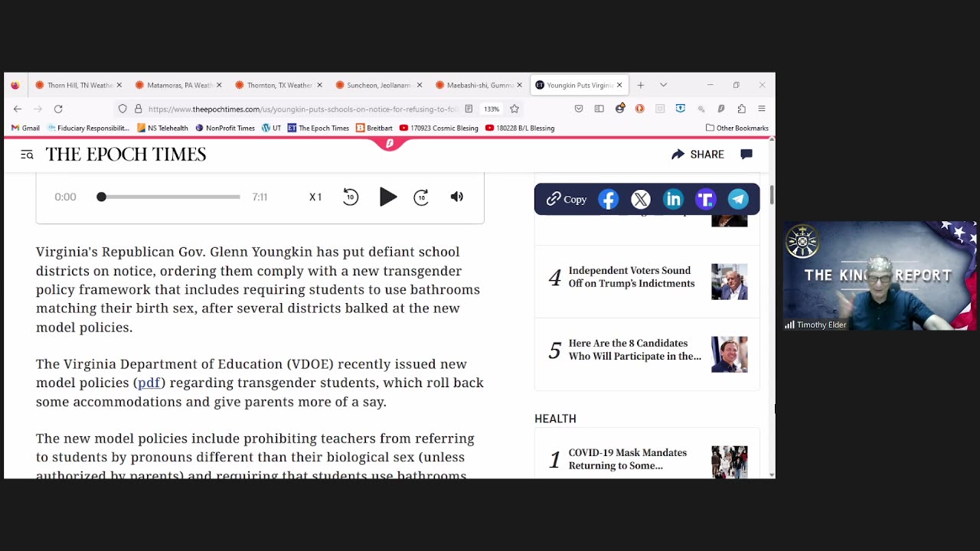
Task: Reload the current page
Action: [58, 109]
